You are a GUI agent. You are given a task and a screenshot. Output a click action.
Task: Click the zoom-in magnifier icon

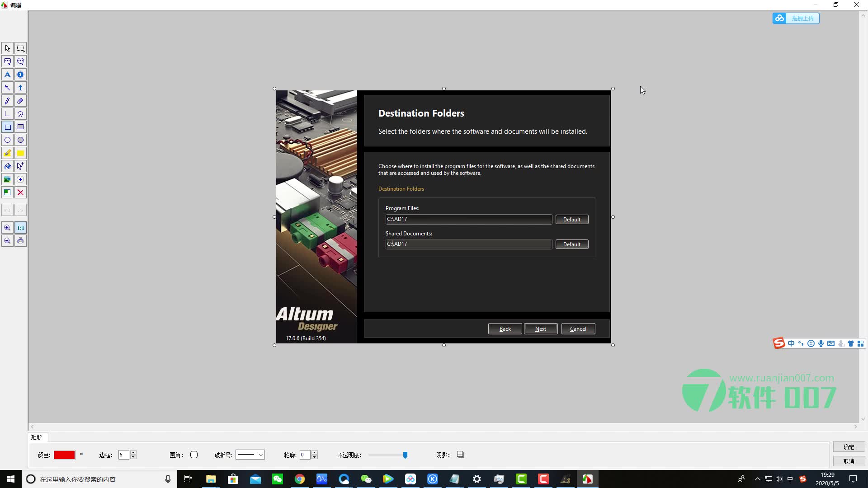(x=7, y=228)
